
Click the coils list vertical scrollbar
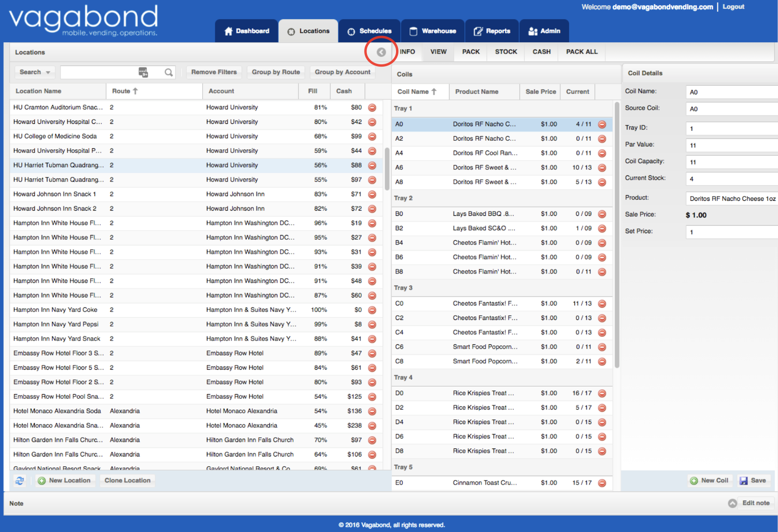[x=617, y=235]
